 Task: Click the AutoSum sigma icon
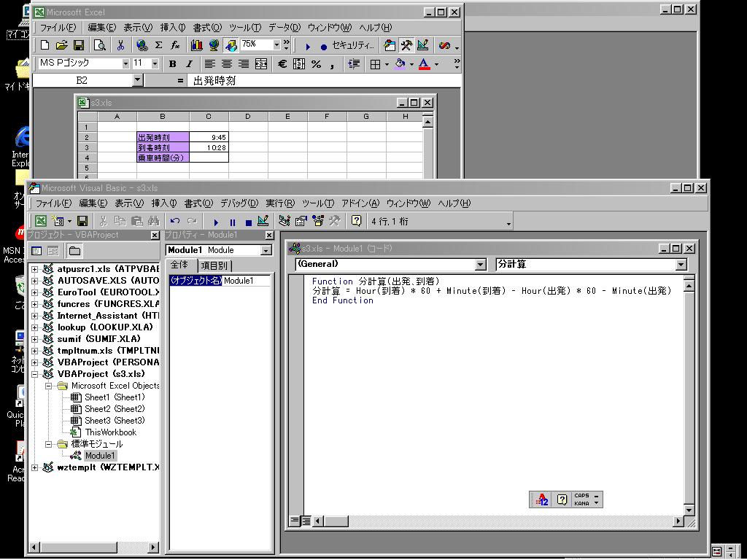point(158,45)
